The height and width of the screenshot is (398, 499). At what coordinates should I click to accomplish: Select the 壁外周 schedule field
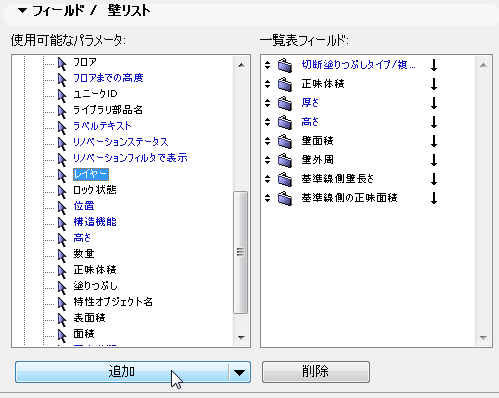(317, 160)
